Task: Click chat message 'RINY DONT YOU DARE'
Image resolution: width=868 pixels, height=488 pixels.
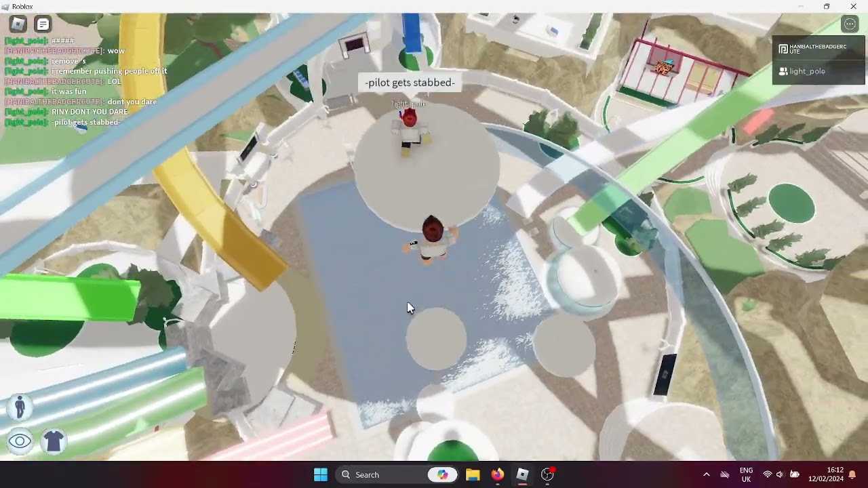Action: [x=90, y=112]
